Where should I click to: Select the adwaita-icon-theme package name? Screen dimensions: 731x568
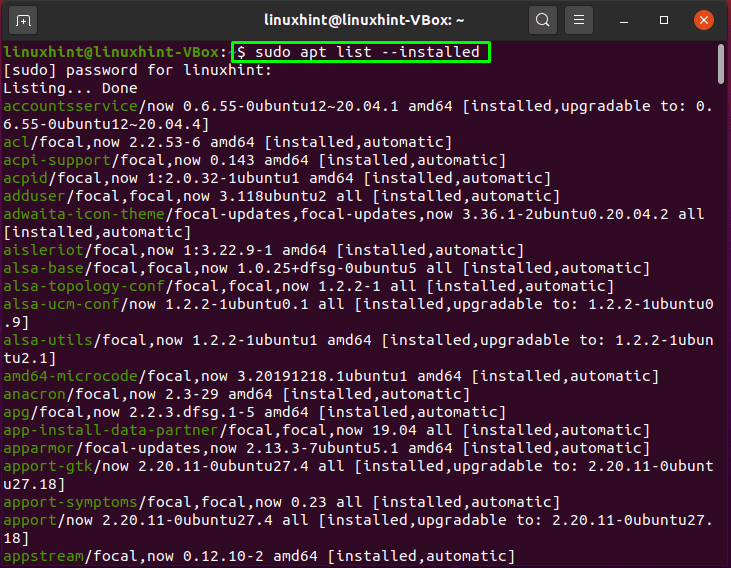84,214
